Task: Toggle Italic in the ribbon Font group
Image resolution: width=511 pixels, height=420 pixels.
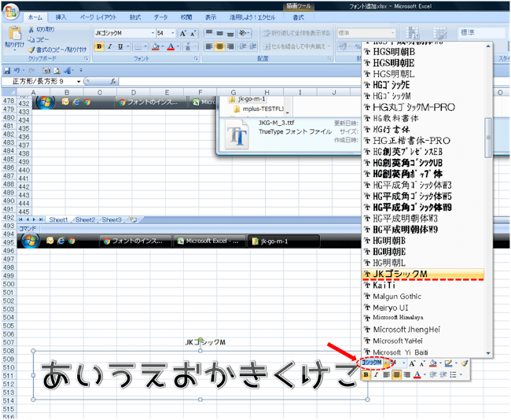Action: coord(110,46)
